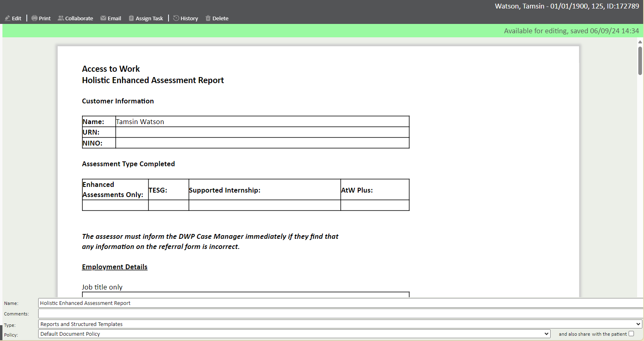
Task: Select the Assign Task toolbar label
Action: coord(149,18)
